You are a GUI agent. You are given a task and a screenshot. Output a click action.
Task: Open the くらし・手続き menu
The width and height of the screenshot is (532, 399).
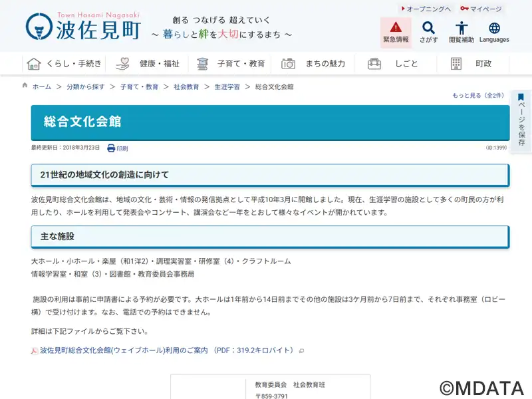pos(65,64)
